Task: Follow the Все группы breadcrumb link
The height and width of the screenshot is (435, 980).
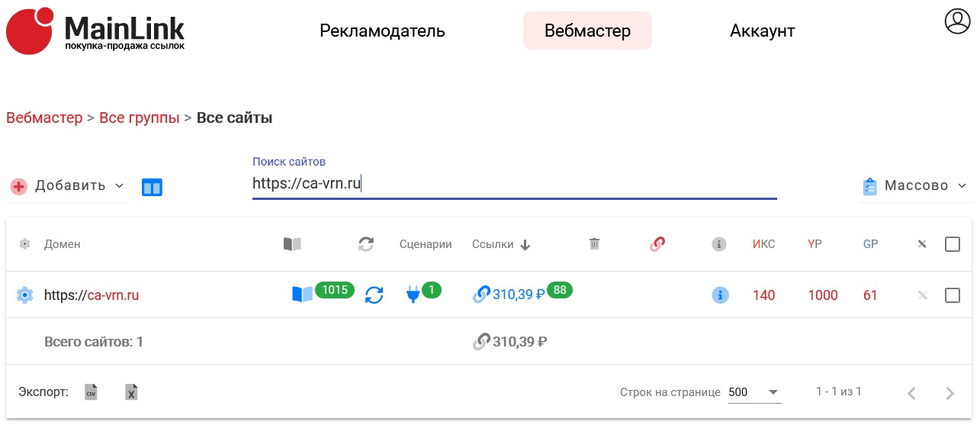Action: [x=140, y=118]
